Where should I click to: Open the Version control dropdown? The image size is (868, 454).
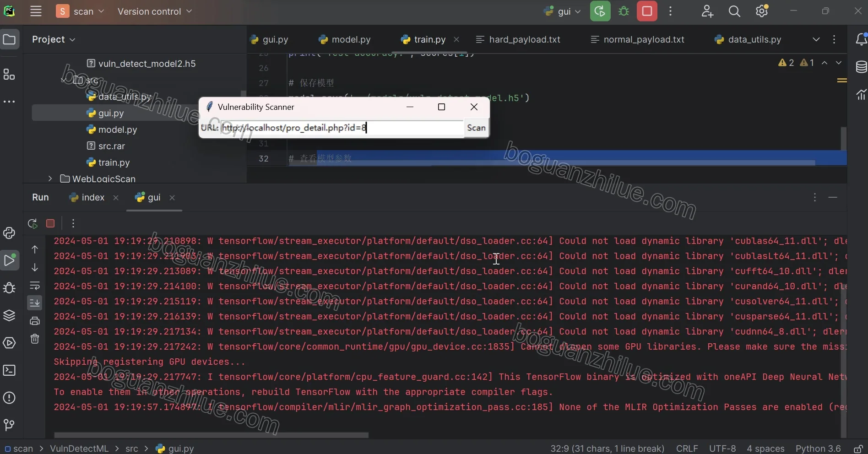pyautogui.click(x=155, y=11)
